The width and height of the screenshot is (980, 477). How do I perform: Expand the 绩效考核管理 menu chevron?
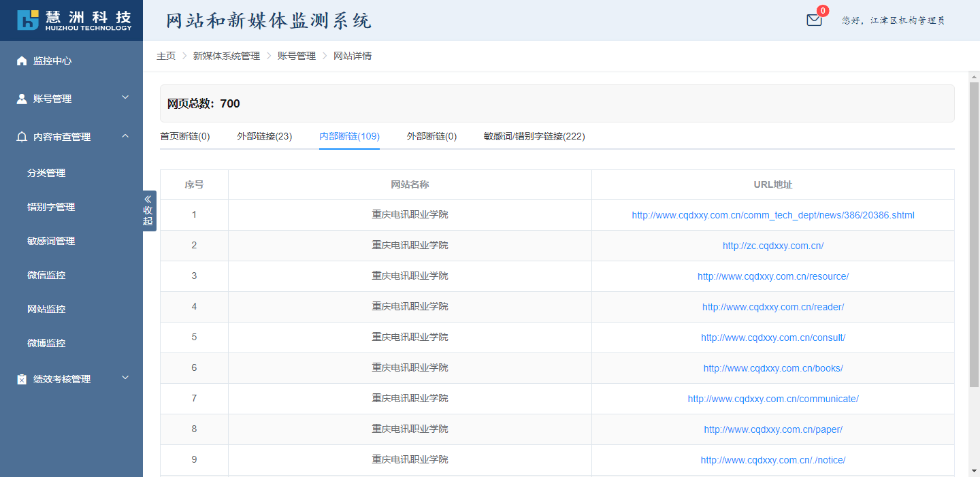click(x=125, y=378)
